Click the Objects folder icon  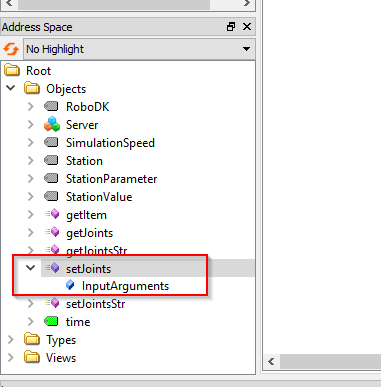tap(32, 88)
